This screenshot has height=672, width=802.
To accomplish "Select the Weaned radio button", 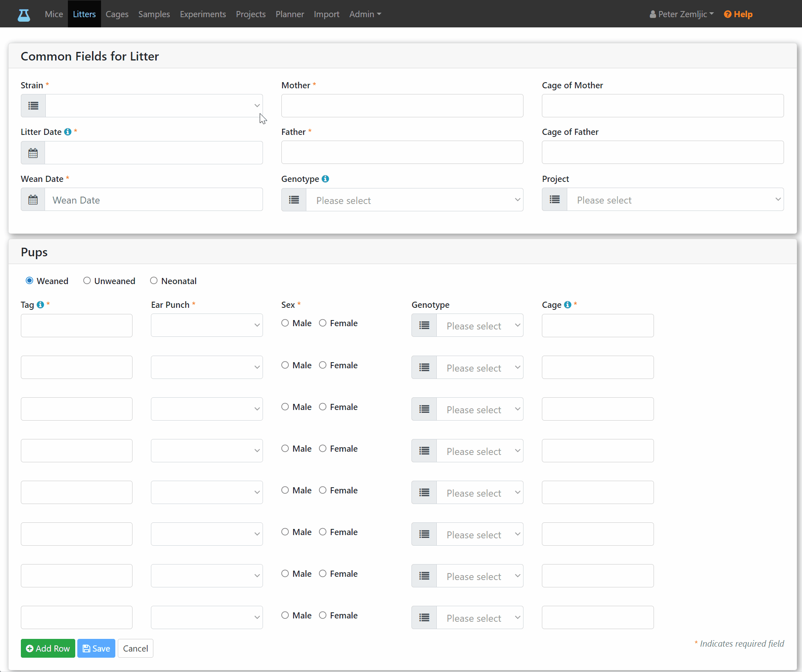I will click(x=29, y=280).
